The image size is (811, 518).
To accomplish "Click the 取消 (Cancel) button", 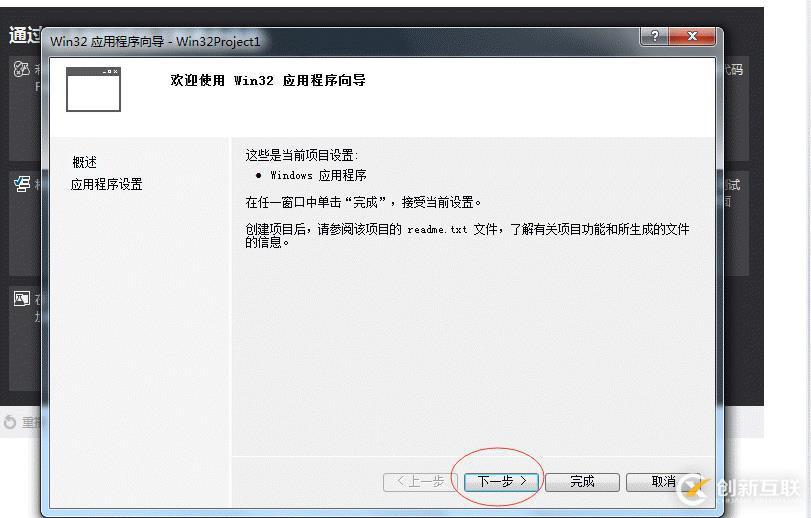I will point(664,482).
